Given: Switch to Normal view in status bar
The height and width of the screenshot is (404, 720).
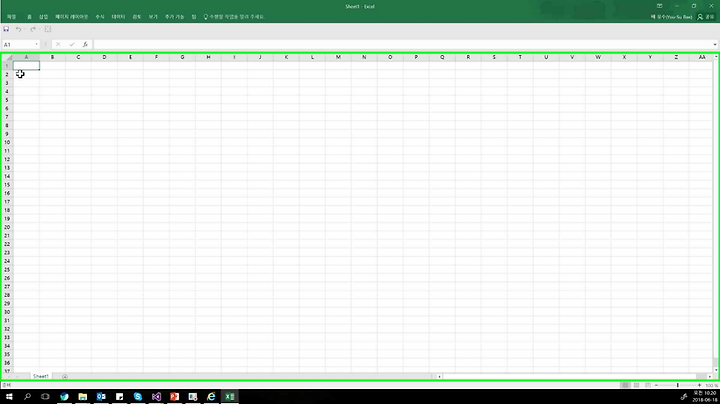Looking at the screenshot, I should (625, 385).
